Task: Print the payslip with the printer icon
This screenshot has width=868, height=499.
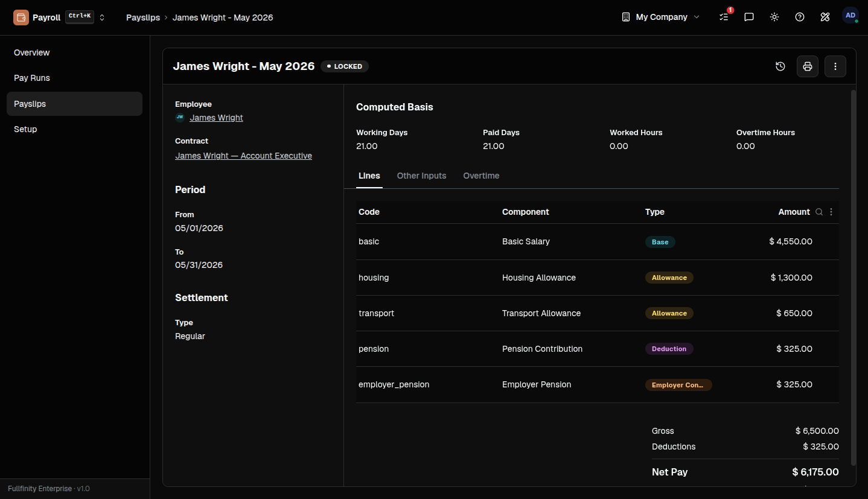Action: click(x=808, y=66)
